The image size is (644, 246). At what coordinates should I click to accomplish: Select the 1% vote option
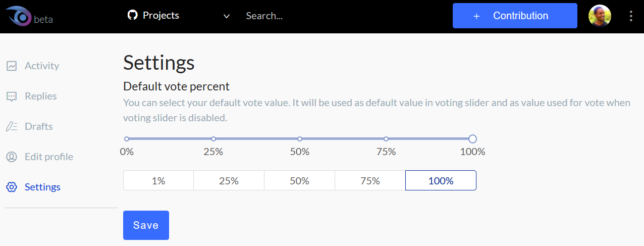[x=158, y=180]
